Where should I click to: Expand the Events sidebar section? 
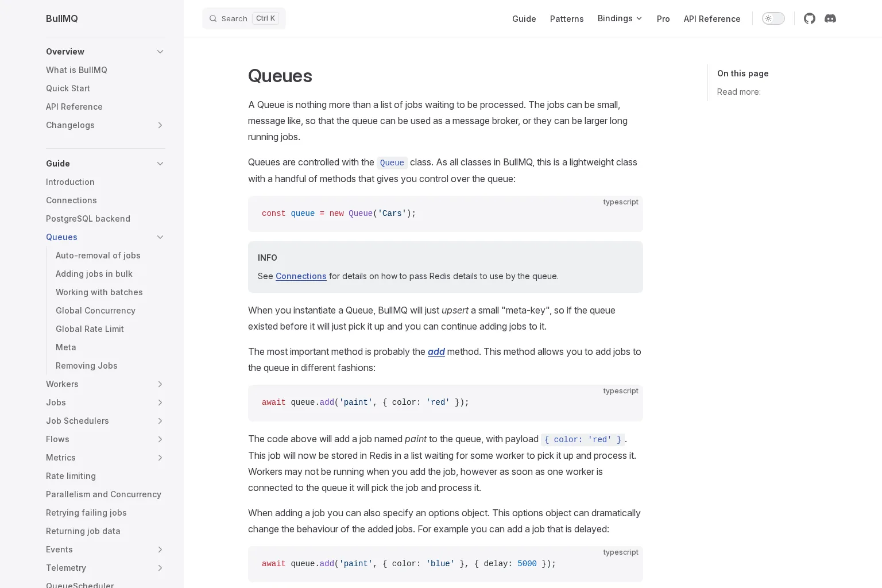(160, 550)
